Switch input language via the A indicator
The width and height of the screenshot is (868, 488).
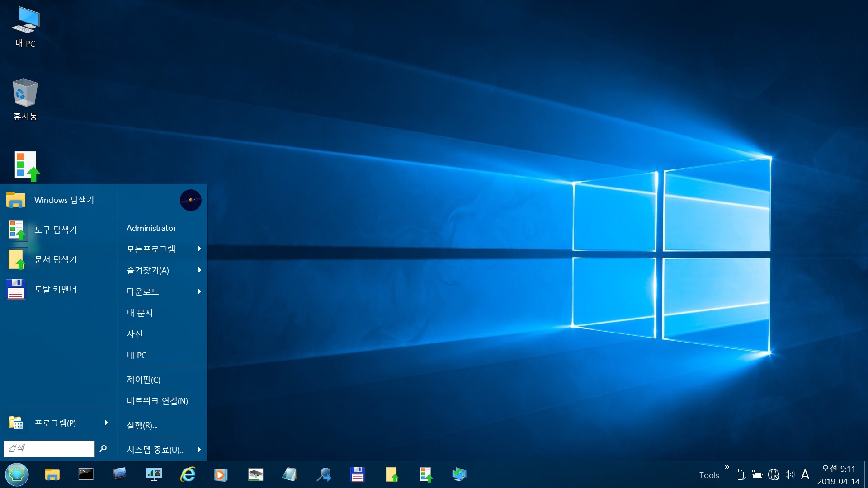[805, 474]
